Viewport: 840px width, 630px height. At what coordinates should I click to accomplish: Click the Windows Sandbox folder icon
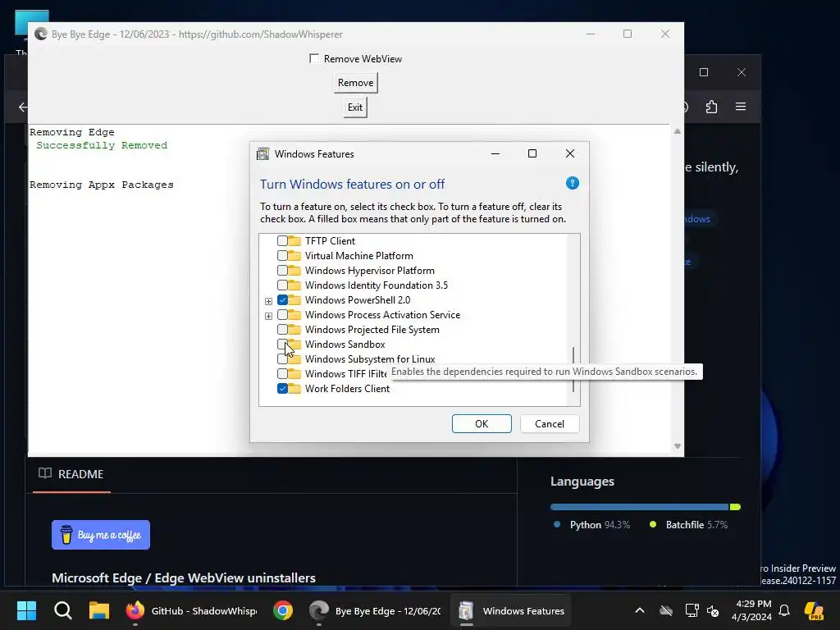point(294,344)
